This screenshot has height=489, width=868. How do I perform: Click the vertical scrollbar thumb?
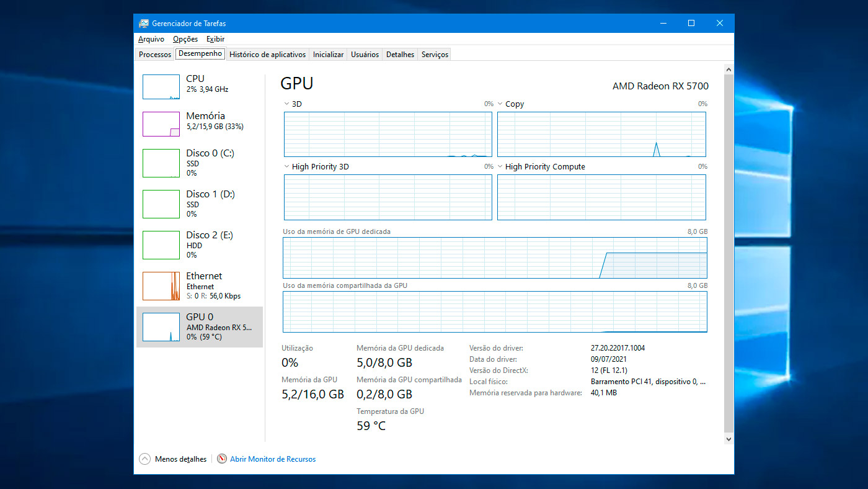[x=728, y=253]
